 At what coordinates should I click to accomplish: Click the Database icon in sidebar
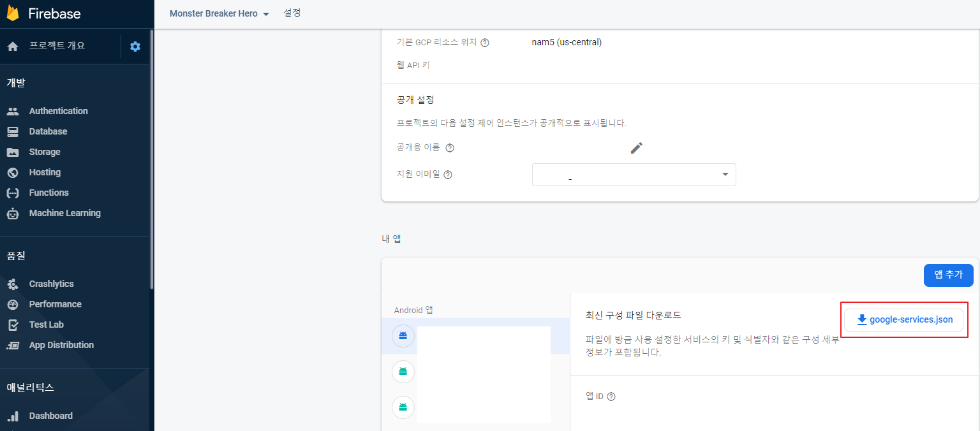[x=13, y=131]
